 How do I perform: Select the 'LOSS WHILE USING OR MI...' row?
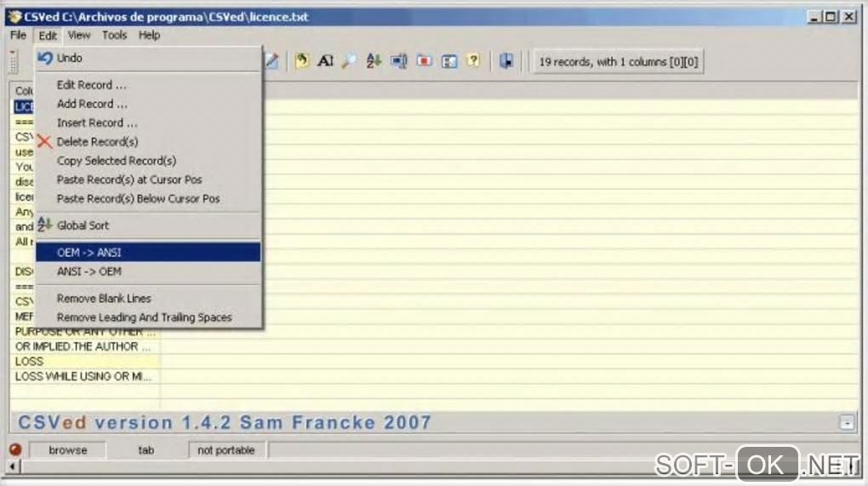(85, 376)
